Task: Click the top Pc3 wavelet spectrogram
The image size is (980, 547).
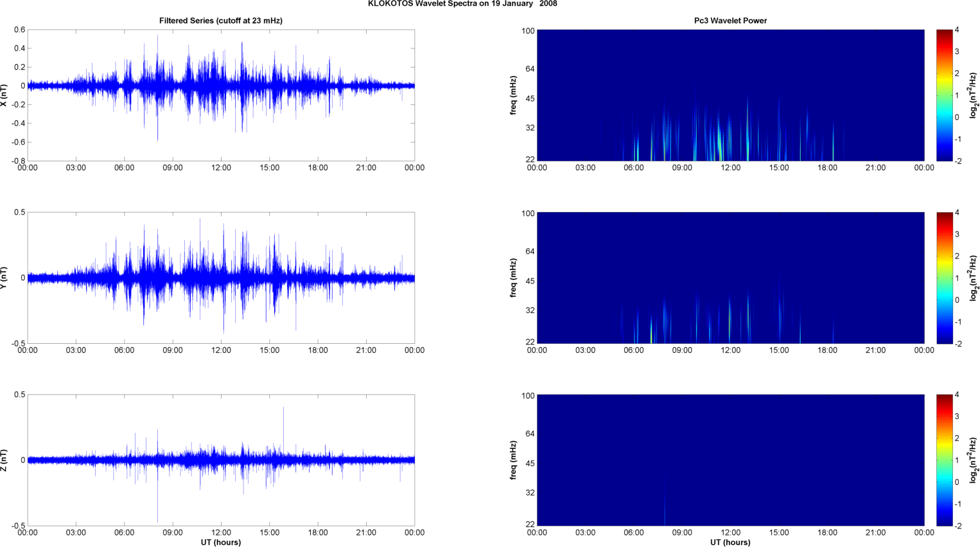Action: tap(730, 95)
